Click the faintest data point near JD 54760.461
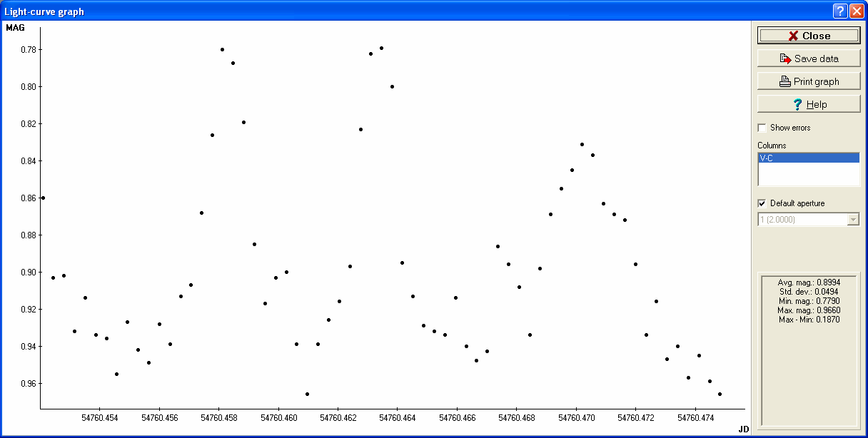 pyautogui.click(x=307, y=394)
